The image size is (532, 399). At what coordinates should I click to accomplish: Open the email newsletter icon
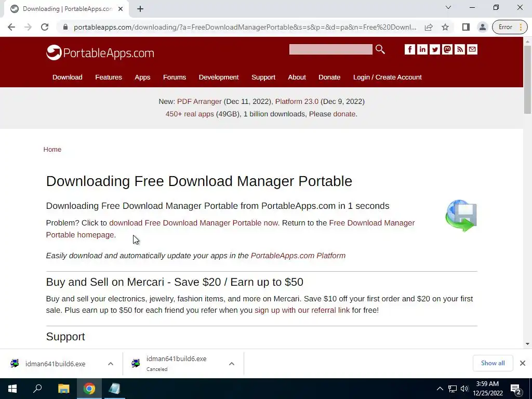(472, 49)
